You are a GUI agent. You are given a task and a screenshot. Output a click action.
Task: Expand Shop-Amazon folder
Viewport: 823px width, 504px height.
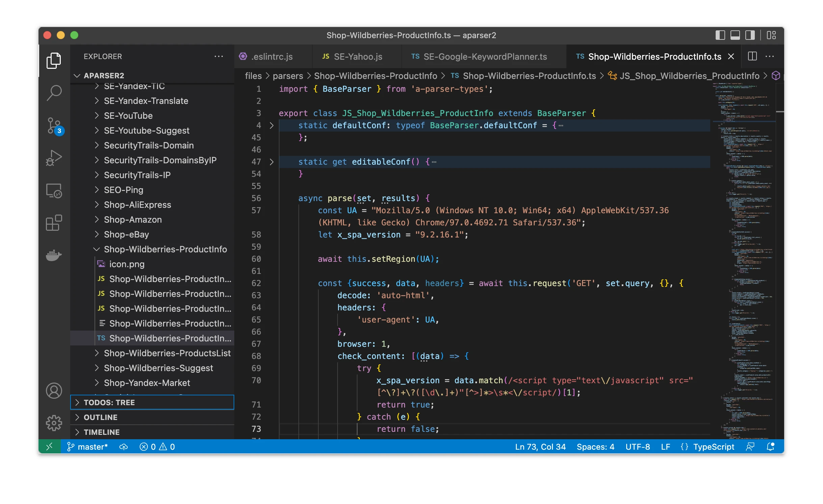coord(152,220)
